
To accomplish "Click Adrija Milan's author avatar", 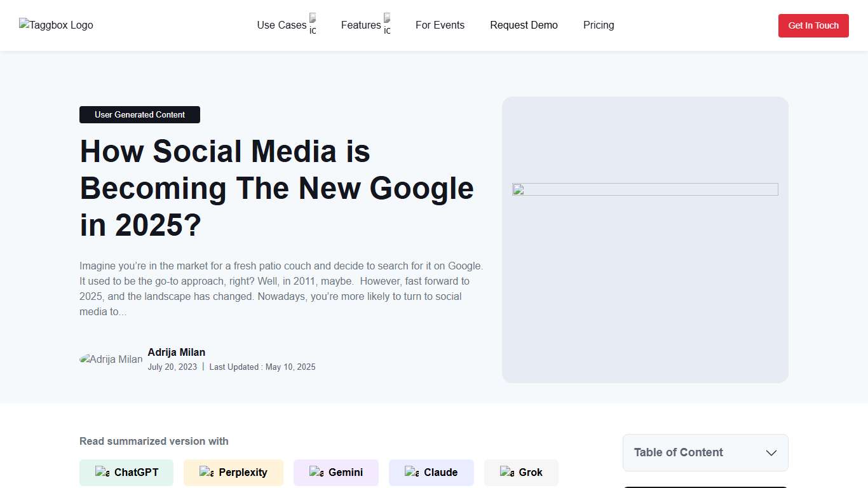I will 111,359.
